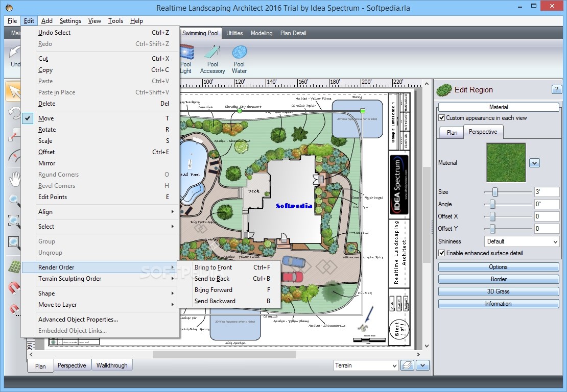
Task: Click the Edit Region shrub icon
Action: [x=444, y=90]
